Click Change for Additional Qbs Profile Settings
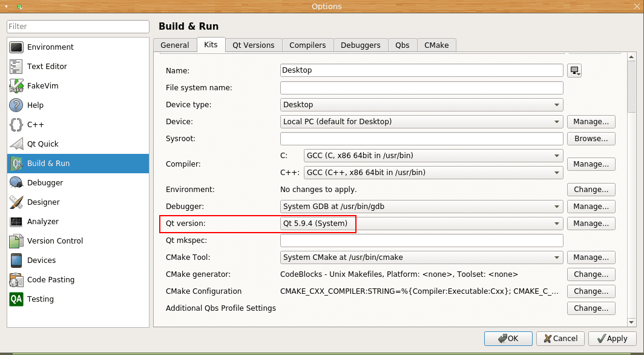Viewport: 644px width, 355px height. 591,308
